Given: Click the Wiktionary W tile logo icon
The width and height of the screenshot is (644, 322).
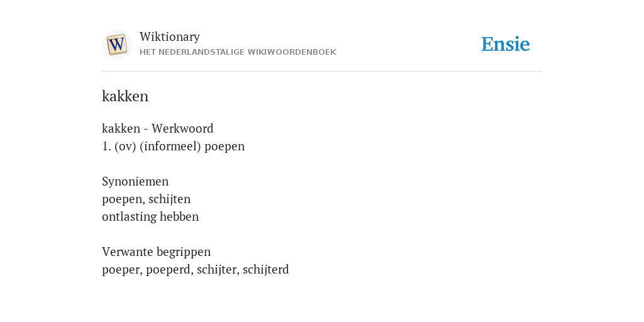Looking at the screenshot, I should coord(117,45).
